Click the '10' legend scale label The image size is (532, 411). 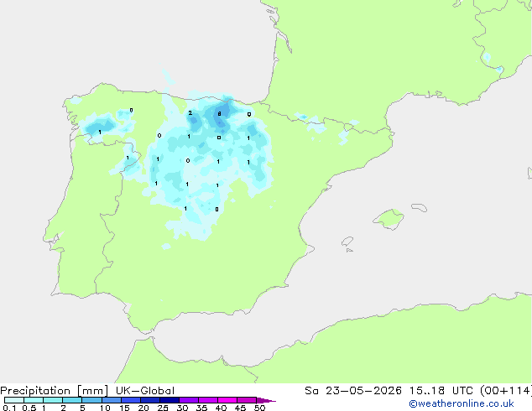point(105,408)
